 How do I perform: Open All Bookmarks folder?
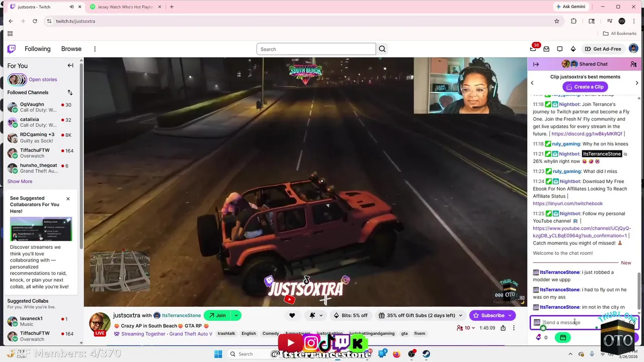tap(620, 34)
